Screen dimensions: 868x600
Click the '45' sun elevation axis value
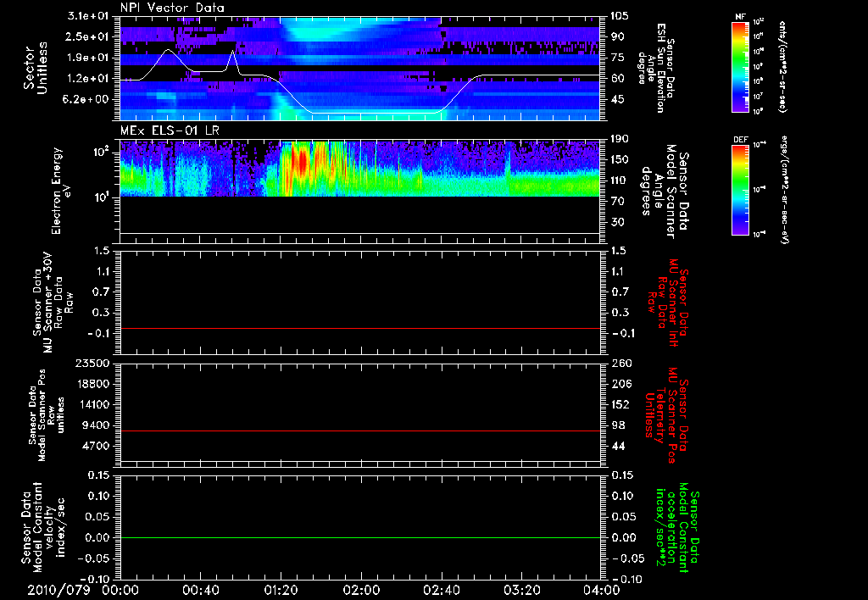[617, 100]
